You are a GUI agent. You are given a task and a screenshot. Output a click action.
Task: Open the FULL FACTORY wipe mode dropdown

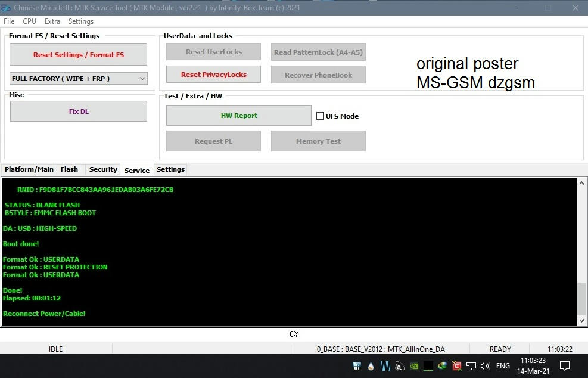click(x=78, y=78)
